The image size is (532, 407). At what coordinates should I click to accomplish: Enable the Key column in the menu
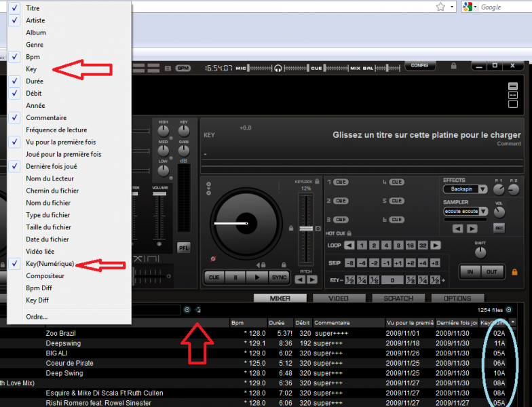point(31,69)
